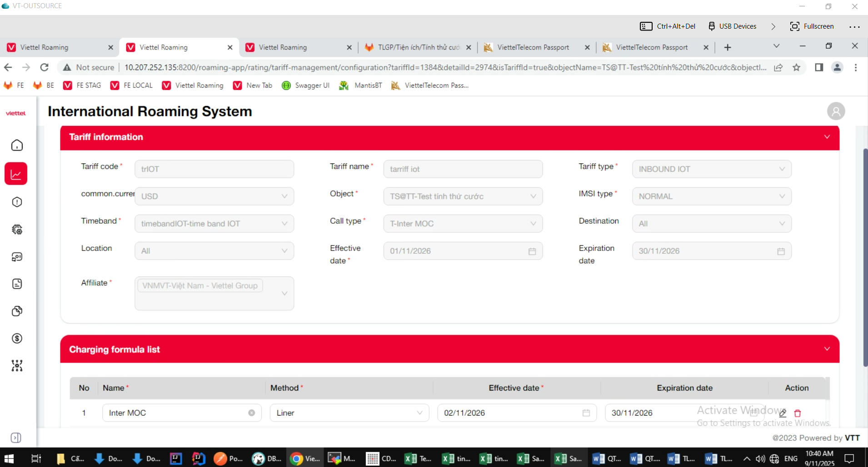Open calendar for formula Effective date
This screenshot has width=868, height=467.
point(586,413)
